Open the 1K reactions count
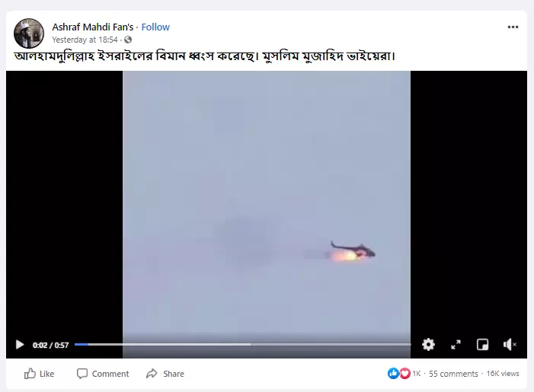Image resolution: width=534 pixels, height=392 pixels. tap(417, 374)
